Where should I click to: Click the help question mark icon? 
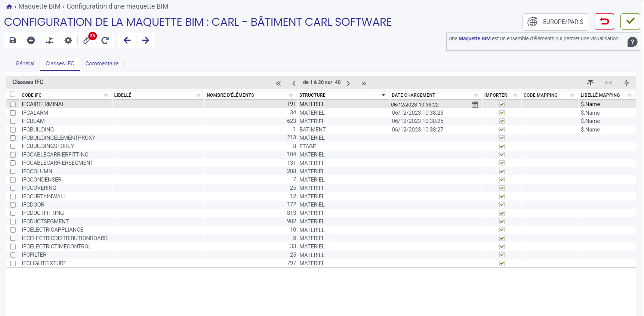(632, 42)
